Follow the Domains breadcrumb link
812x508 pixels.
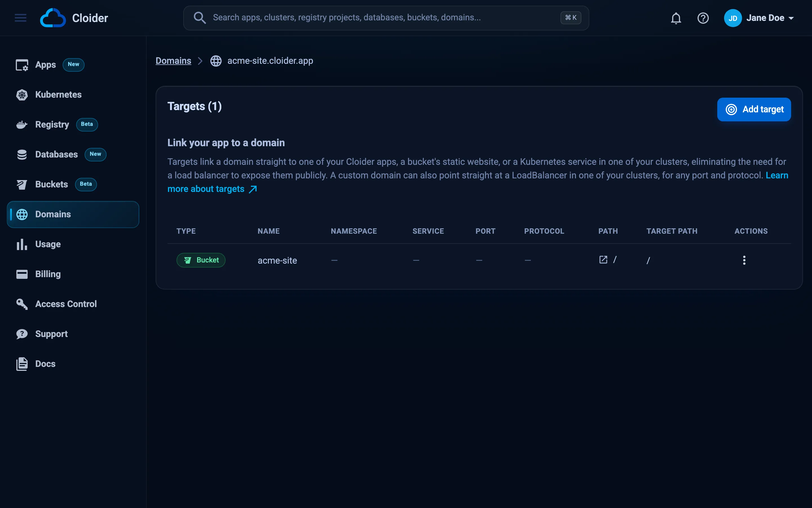click(x=173, y=61)
